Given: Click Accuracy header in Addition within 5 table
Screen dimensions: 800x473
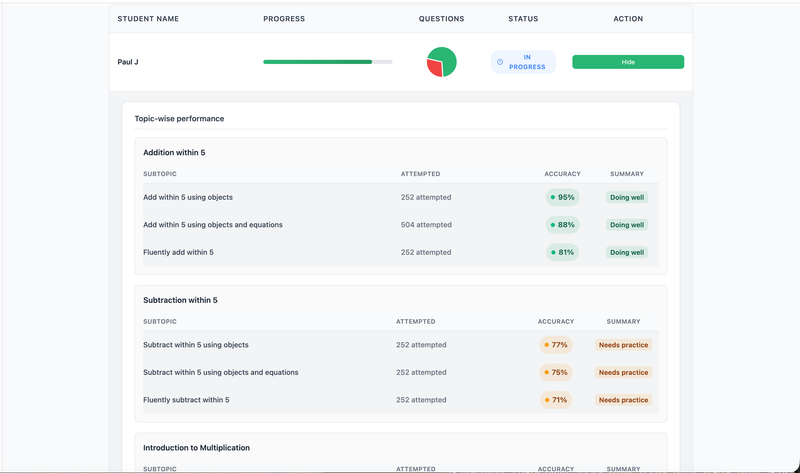Looking at the screenshot, I should point(562,174).
